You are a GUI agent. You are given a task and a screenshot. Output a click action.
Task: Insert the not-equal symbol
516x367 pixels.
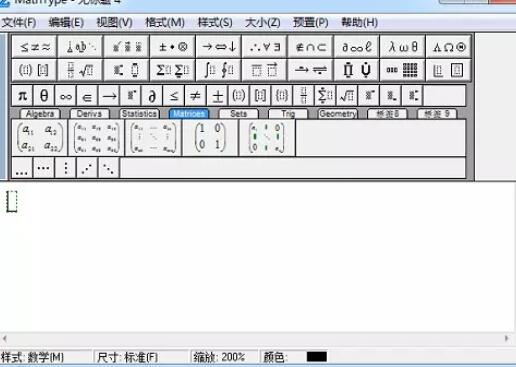pos(195,96)
